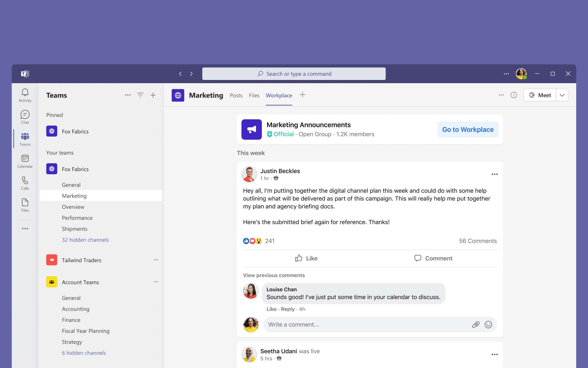Click the attach file paperclip icon
The height and width of the screenshot is (368, 588).
(476, 324)
